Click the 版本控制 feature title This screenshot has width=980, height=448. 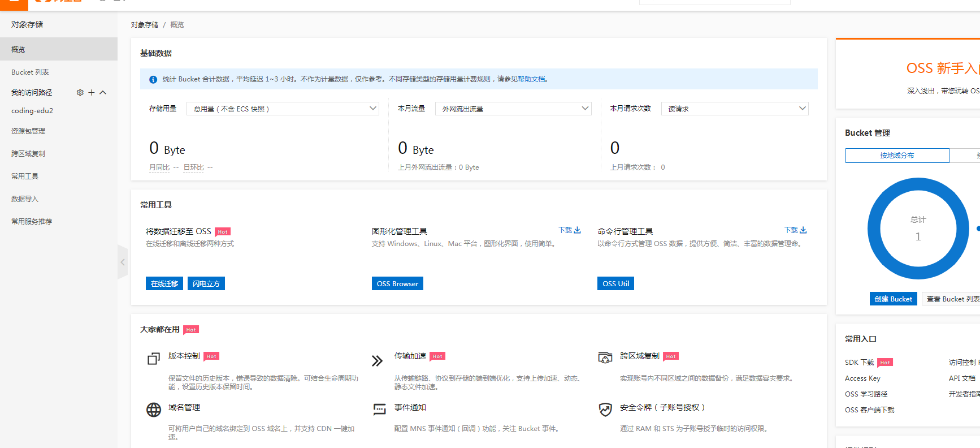184,356
